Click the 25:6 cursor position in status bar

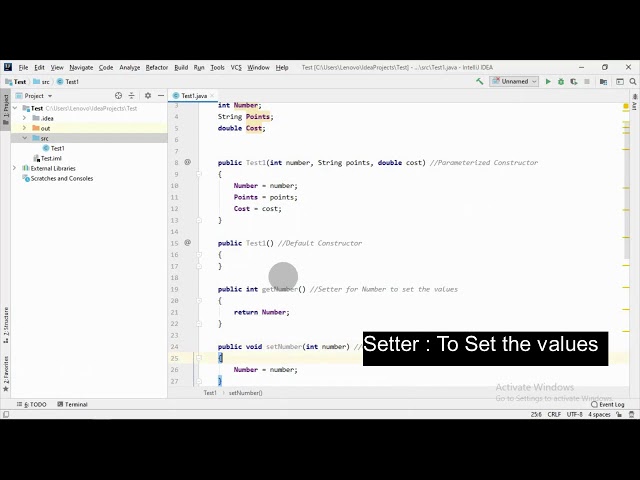[x=536, y=414]
